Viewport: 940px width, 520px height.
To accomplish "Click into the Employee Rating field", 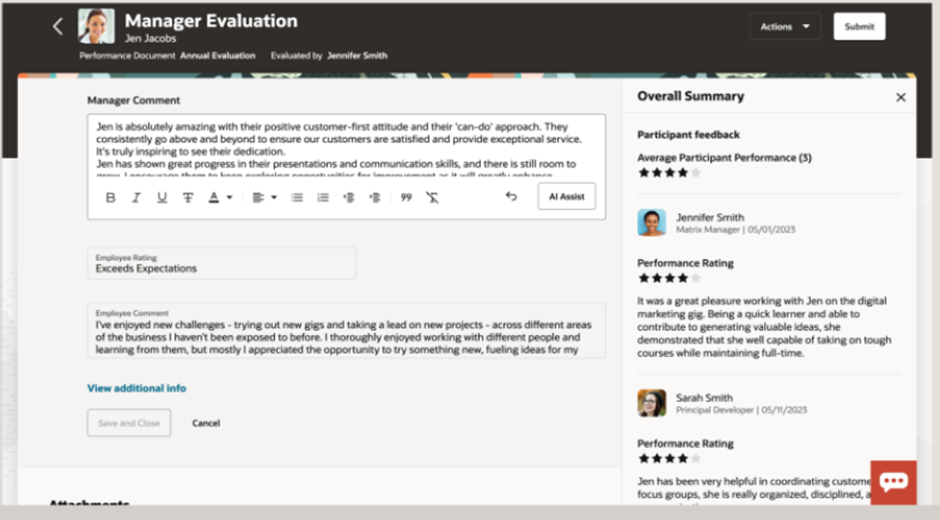I will [221, 263].
